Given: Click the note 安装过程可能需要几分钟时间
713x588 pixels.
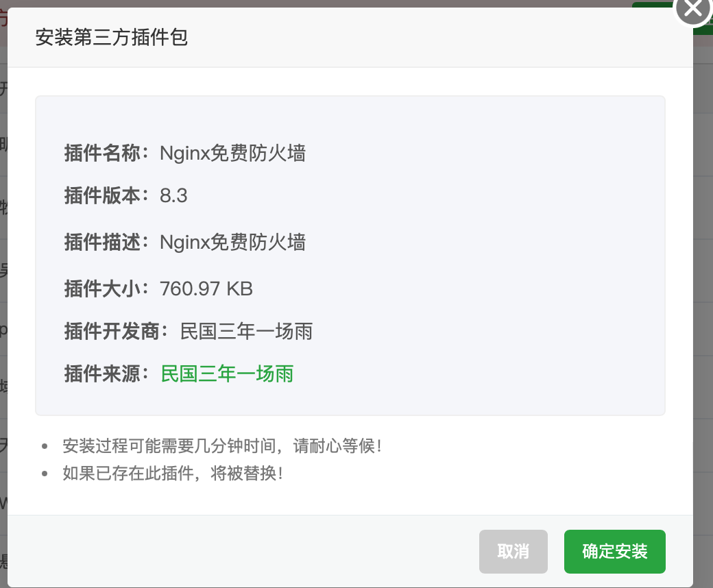Looking at the screenshot, I should click(222, 445).
